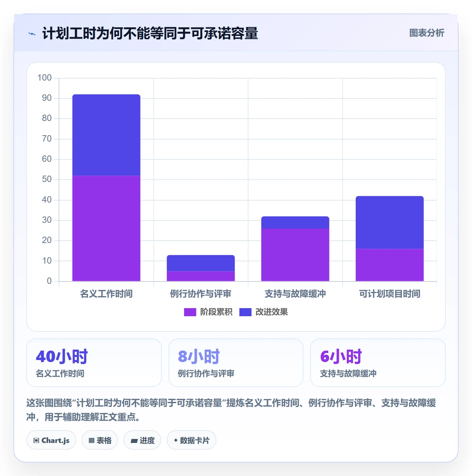The width and height of the screenshot is (472, 476).
Task: Click the 数据卡片 tag chip
Action: point(191,440)
